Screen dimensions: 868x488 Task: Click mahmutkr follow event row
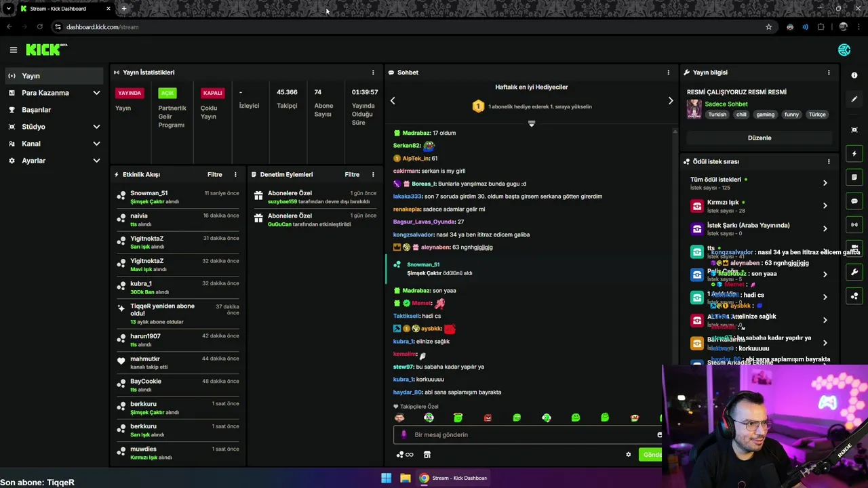pyautogui.click(x=178, y=363)
